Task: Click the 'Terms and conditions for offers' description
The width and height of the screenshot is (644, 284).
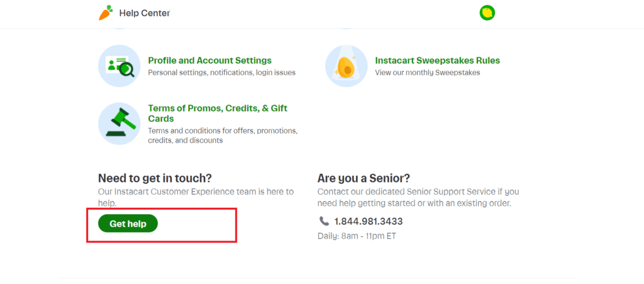Action: [x=223, y=135]
